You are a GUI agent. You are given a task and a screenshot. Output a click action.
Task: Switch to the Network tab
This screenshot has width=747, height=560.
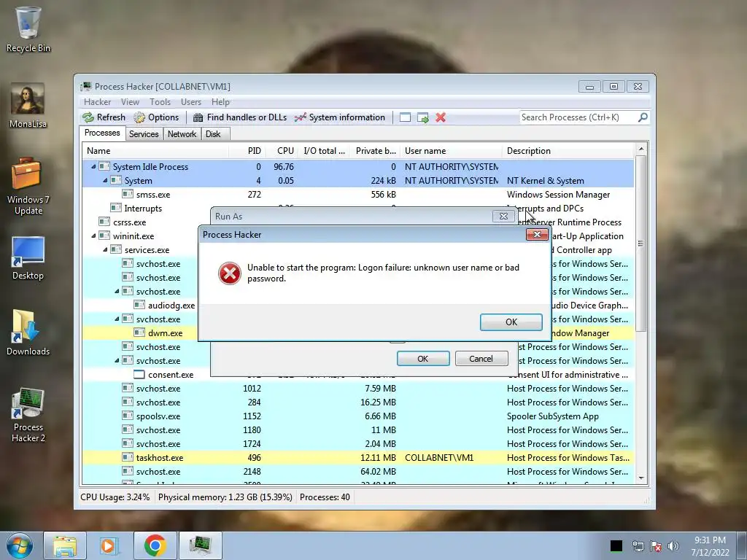click(182, 134)
